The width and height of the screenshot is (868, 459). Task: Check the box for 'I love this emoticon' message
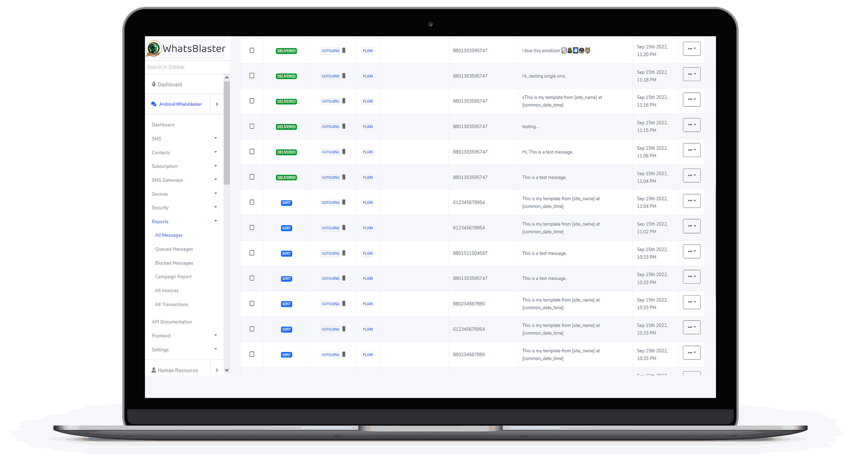252,50
